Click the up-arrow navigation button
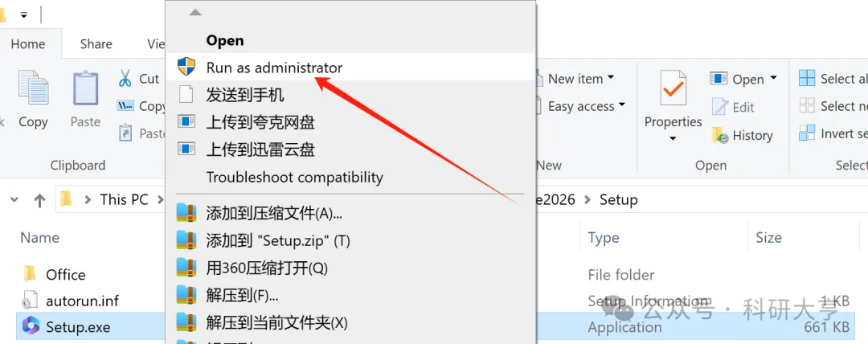868x344 pixels. pos(39,200)
